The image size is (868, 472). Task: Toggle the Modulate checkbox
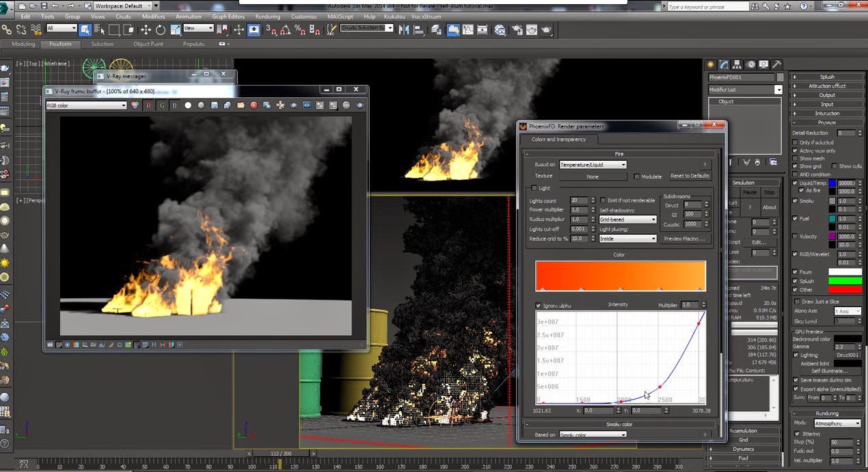pos(637,176)
